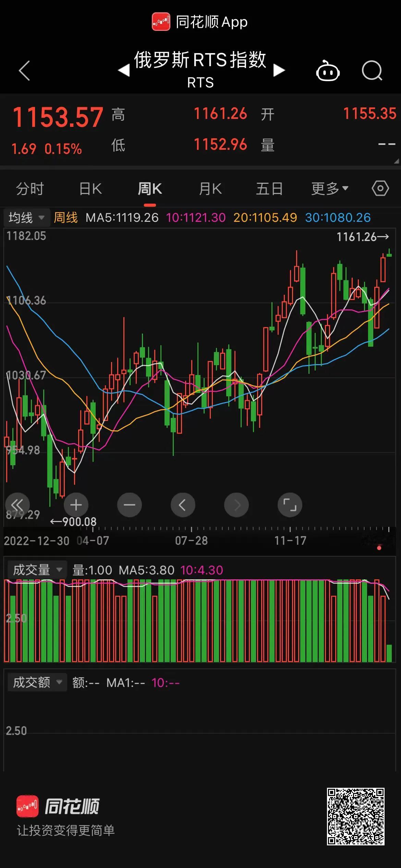The height and width of the screenshot is (868, 401).
Task: Tap the QR code image
Action: [x=355, y=816]
